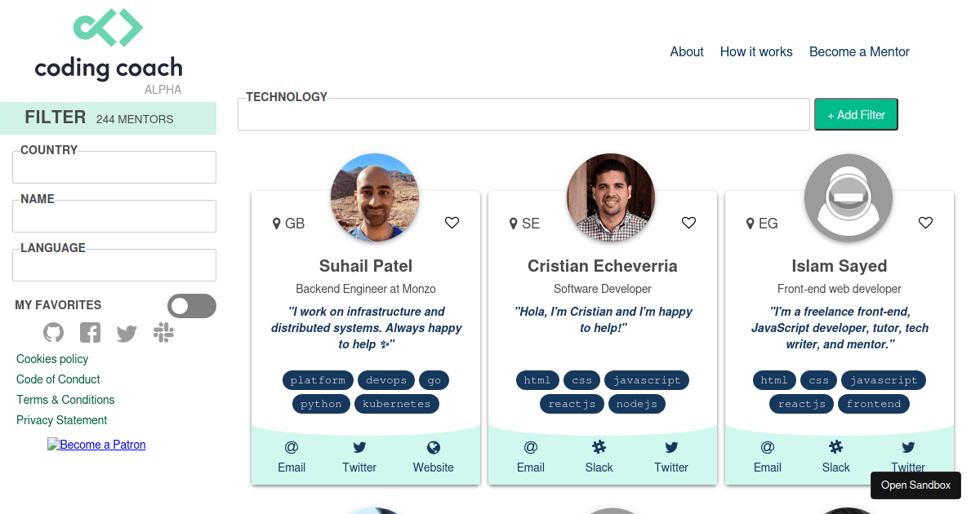Select the kubernetes tag on Suhail's card

396,404
